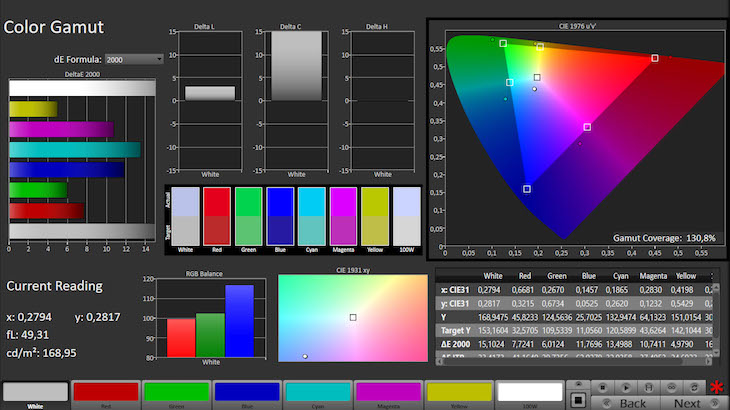Click the red asterisk icon

[x=716, y=387]
